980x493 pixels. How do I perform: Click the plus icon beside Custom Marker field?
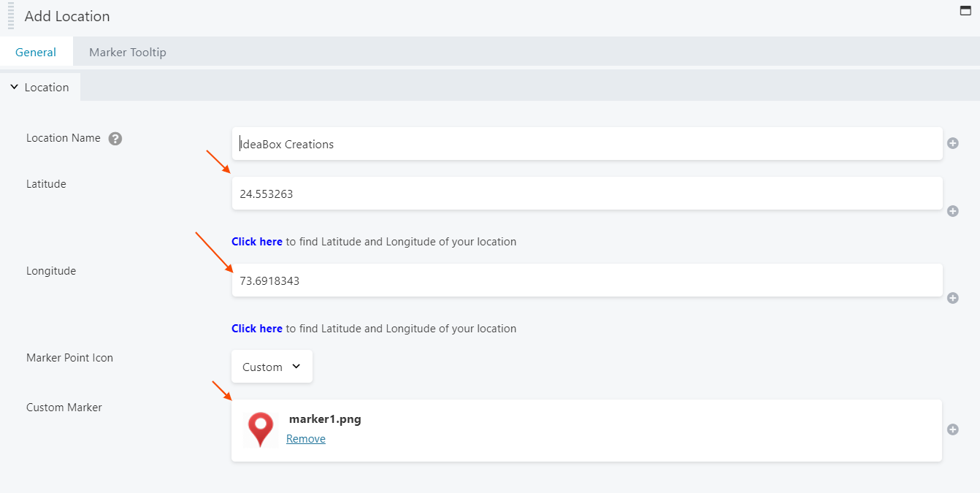(x=952, y=429)
